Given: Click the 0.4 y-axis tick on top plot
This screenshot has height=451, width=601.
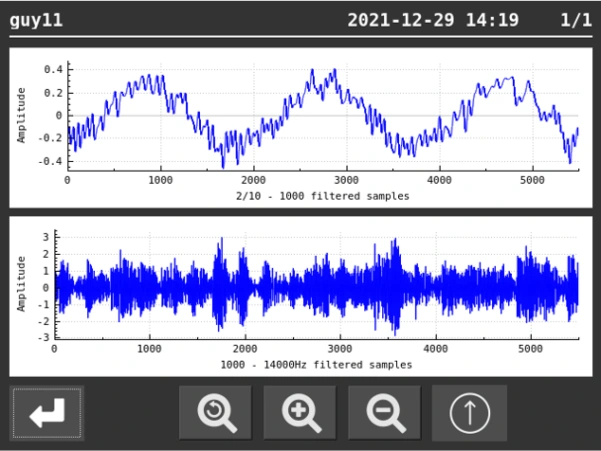Looking at the screenshot, I should (x=52, y=69).
